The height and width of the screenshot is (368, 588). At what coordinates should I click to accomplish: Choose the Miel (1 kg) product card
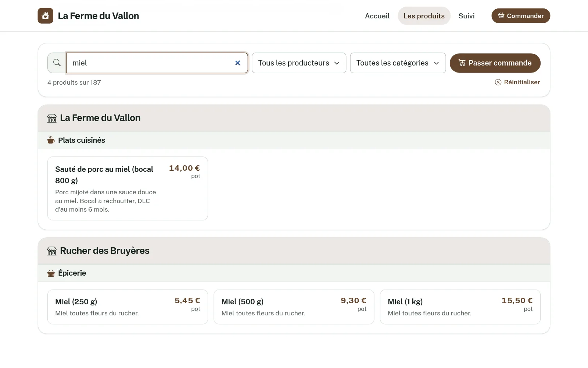pos(460,307)
